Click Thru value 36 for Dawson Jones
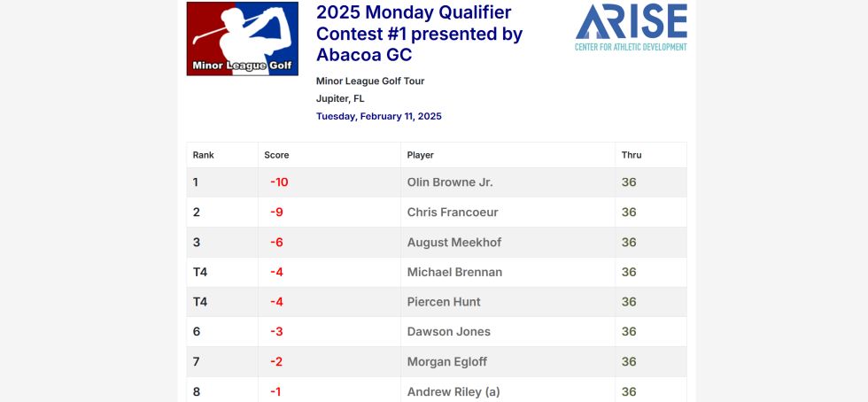Viewport: 868px width, 402px height. click(629, 332)
